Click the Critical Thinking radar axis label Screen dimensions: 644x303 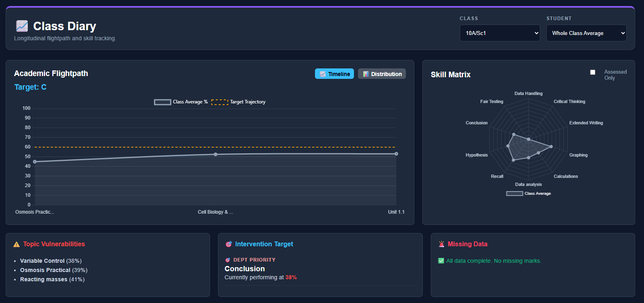tap(570, 101)
